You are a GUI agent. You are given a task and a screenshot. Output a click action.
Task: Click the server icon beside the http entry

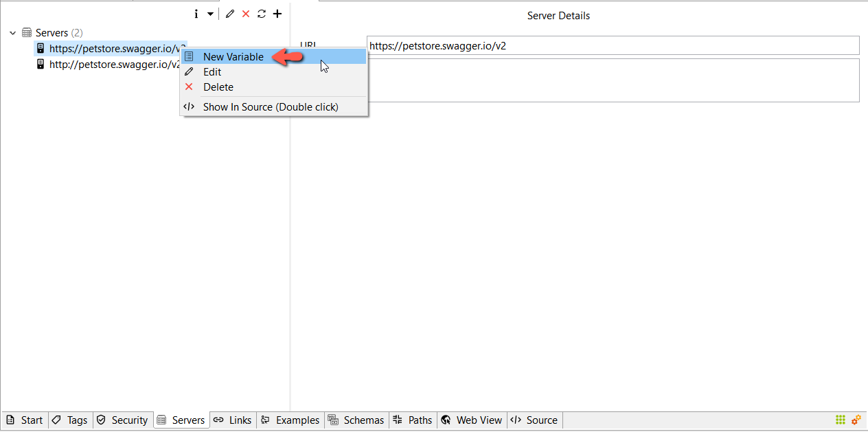(41, 65)
